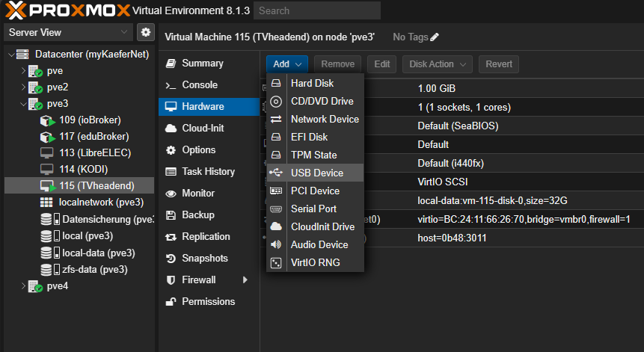Viewport: 644px width, 352px height.
Task: Expand the Firewall submenu arrow
Action: pos(245,280)
